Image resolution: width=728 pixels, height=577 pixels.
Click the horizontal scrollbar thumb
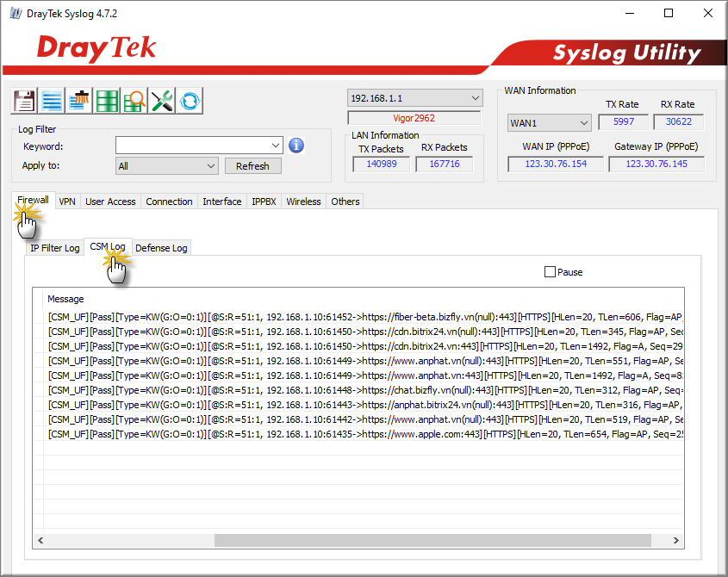coord(432,540)
